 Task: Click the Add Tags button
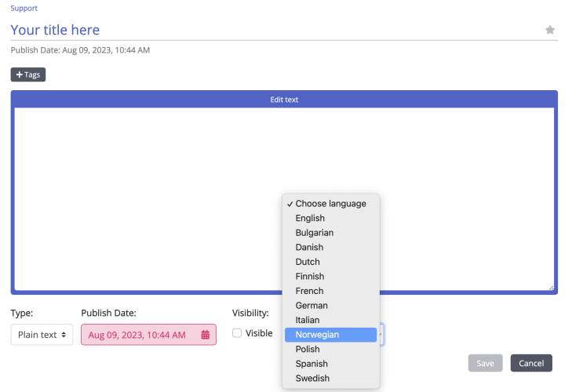28,74
